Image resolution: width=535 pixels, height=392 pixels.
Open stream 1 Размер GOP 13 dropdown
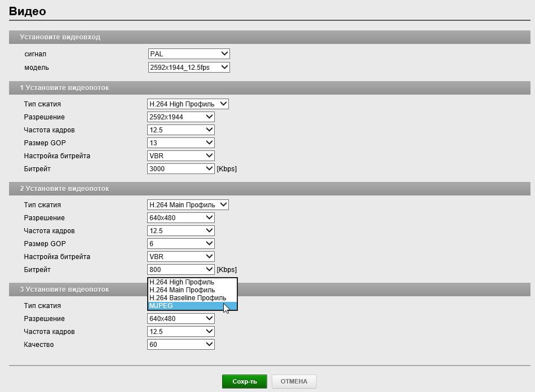point(180,143)
